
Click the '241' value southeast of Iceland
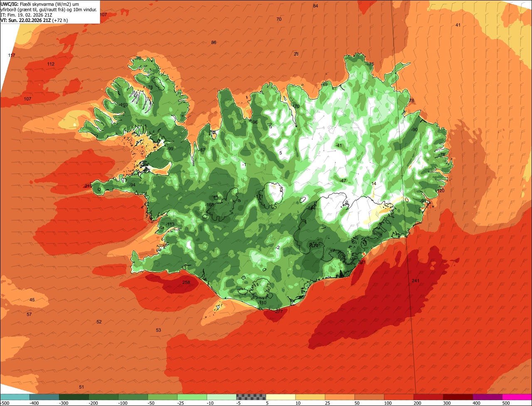point(416,281)
